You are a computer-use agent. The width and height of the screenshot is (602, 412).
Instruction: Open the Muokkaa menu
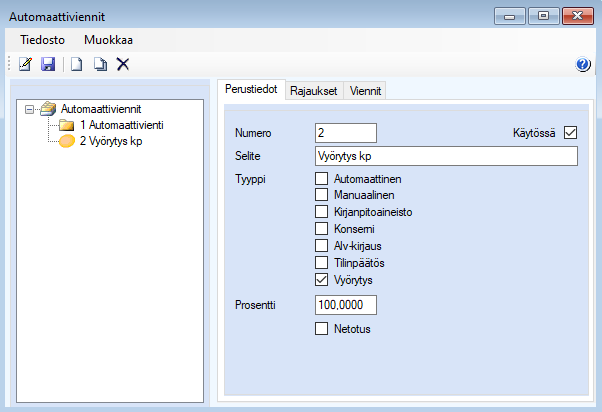[x=109, y=40]
